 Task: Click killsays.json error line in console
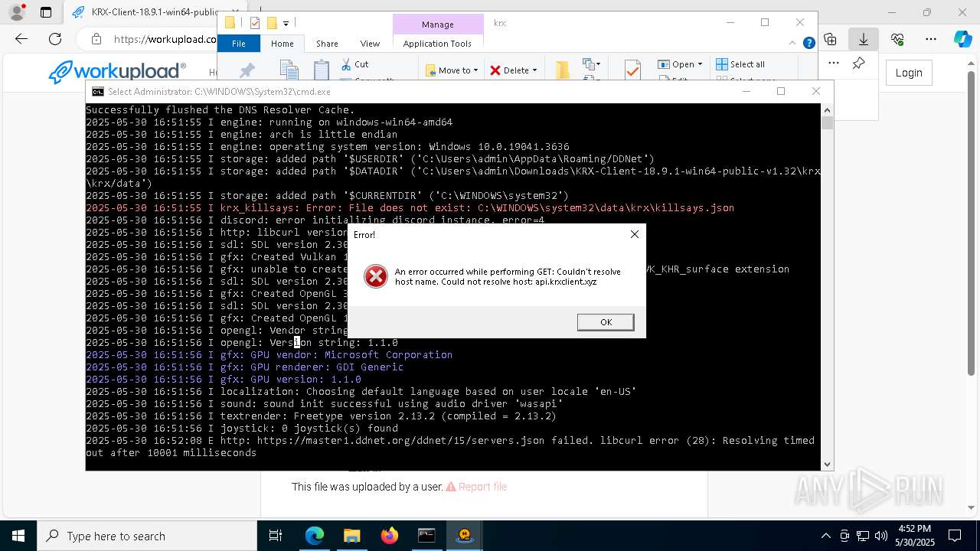pos(410,207)
